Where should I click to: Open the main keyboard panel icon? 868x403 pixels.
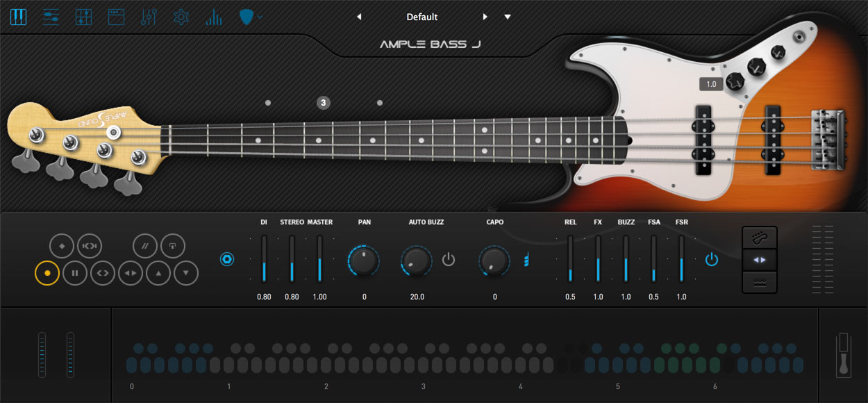point(18,17)
